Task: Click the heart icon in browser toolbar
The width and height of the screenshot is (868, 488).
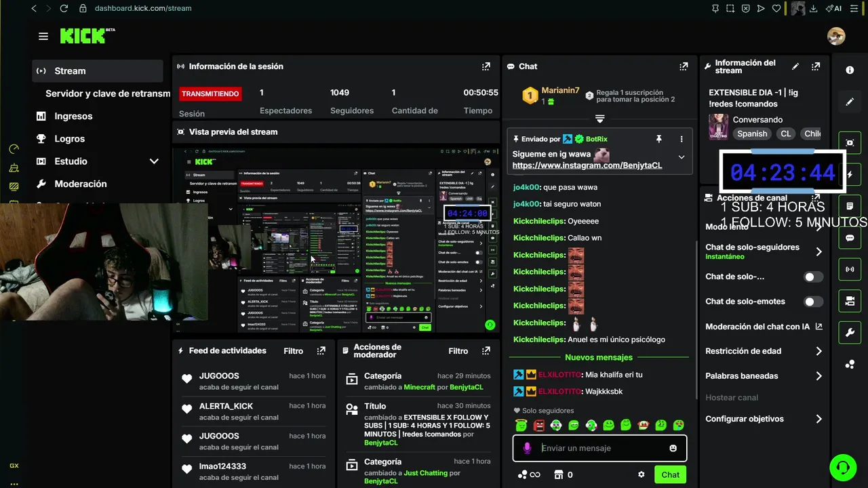Action: point(776,8)
